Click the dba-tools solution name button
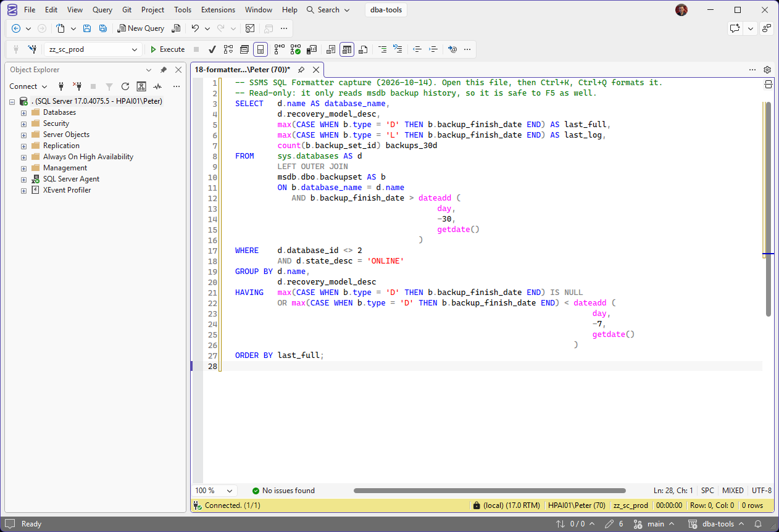This screenshot has width=779, height=532. coord(386,10)
